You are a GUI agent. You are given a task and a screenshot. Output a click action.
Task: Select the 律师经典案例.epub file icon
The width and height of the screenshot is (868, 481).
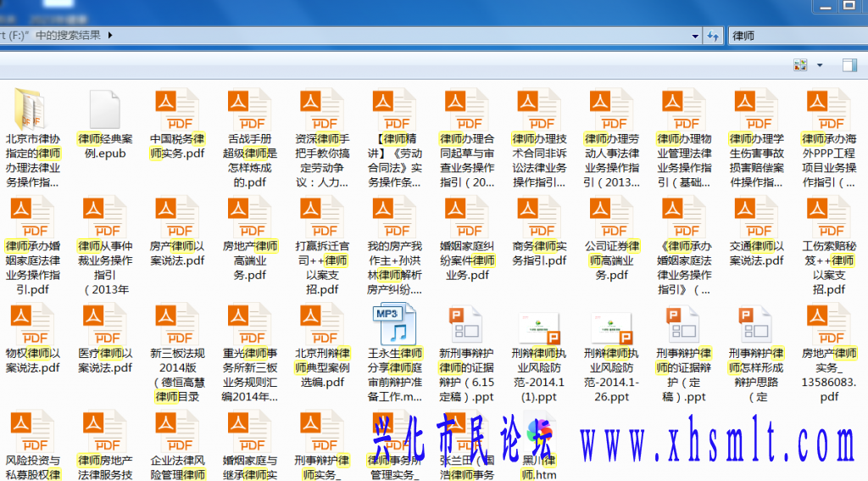coord(104,109)
